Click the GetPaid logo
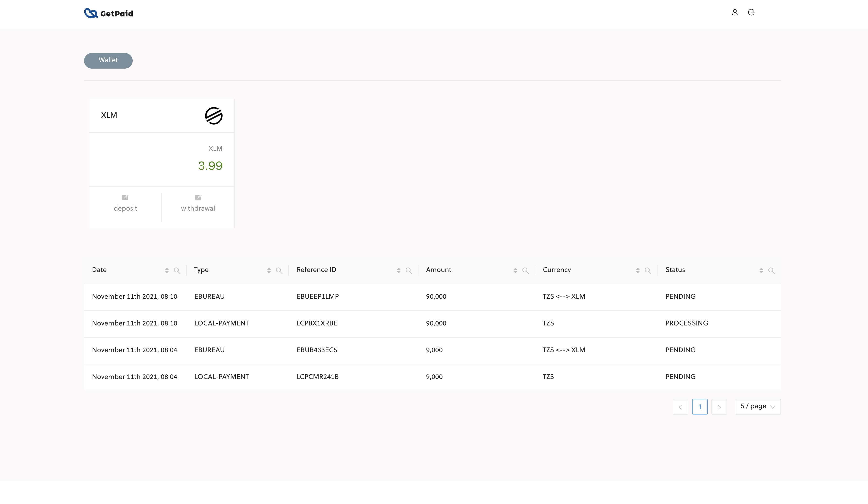The height and width of the screenshot is (504, 868). [x=108, y=13]
